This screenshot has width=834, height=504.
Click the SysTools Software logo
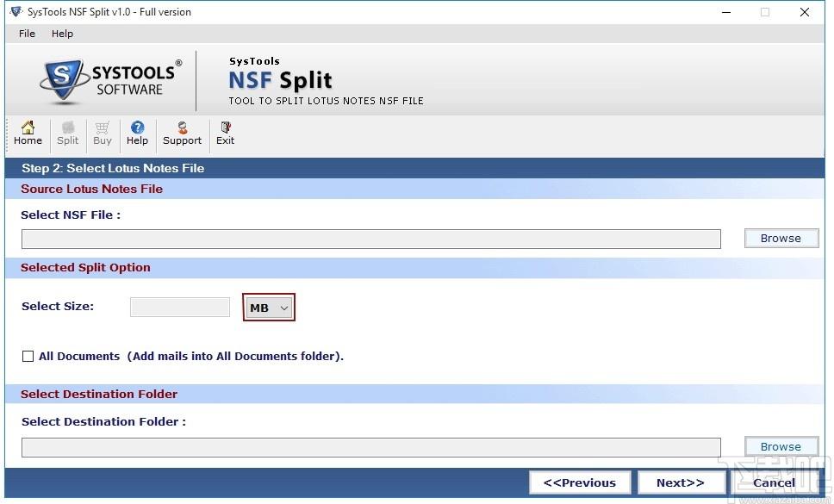coord(110,81)
